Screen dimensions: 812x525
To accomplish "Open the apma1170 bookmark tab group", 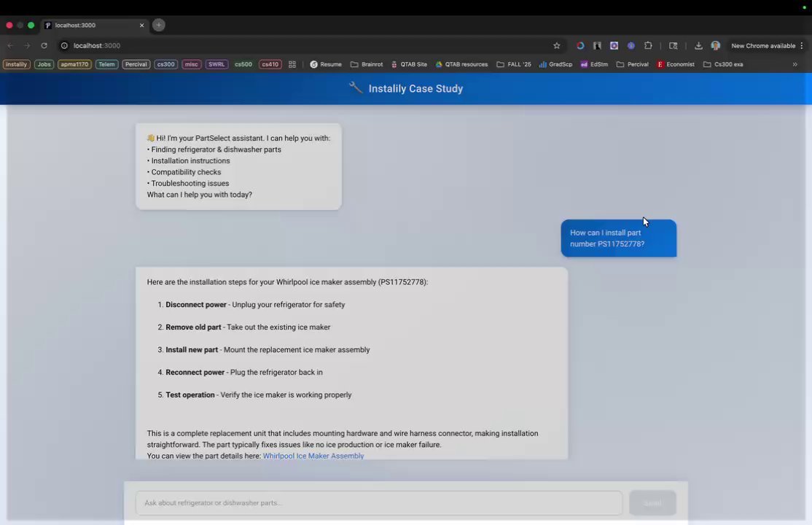I will point(74,64).
